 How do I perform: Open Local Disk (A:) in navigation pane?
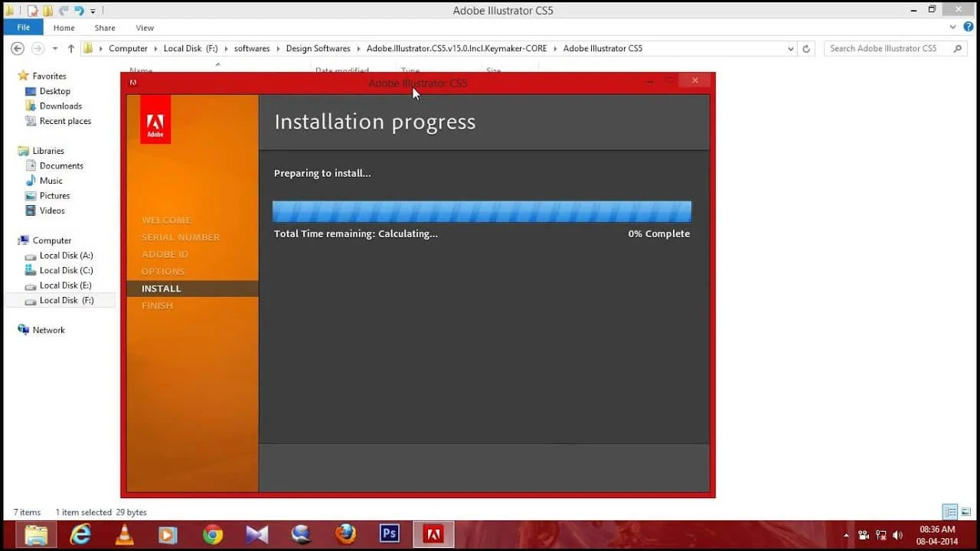66,256
